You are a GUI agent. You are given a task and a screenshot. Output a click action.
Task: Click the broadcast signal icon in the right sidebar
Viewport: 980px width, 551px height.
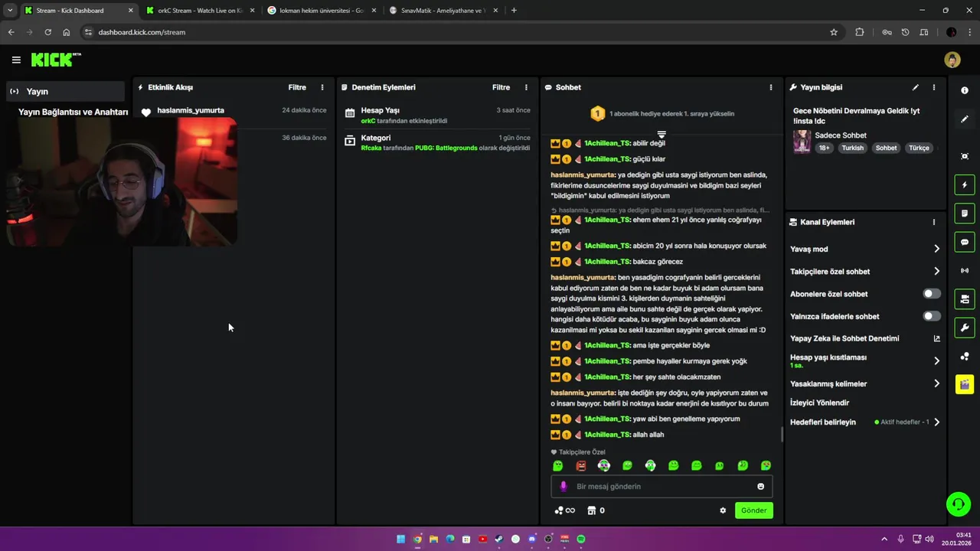(965, 271)
